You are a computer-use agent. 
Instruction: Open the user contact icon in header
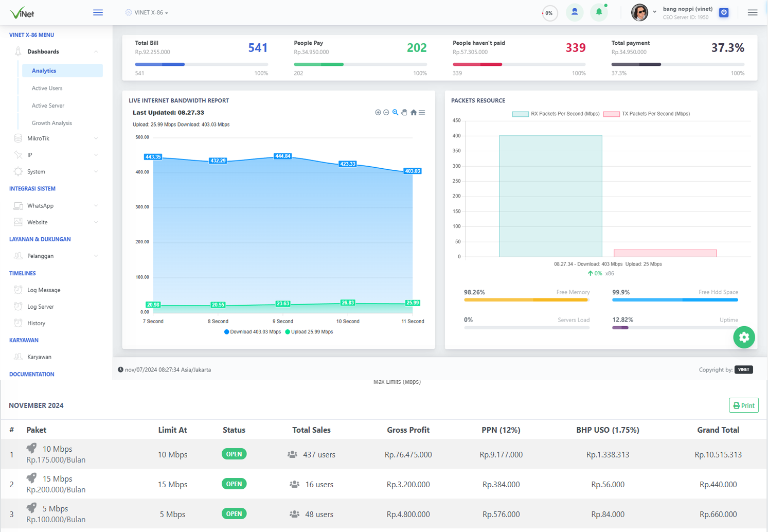click(x=575, y=12)
